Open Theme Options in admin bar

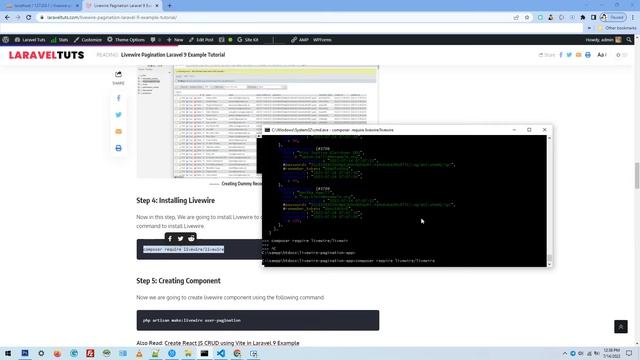(x=126, y=40)
